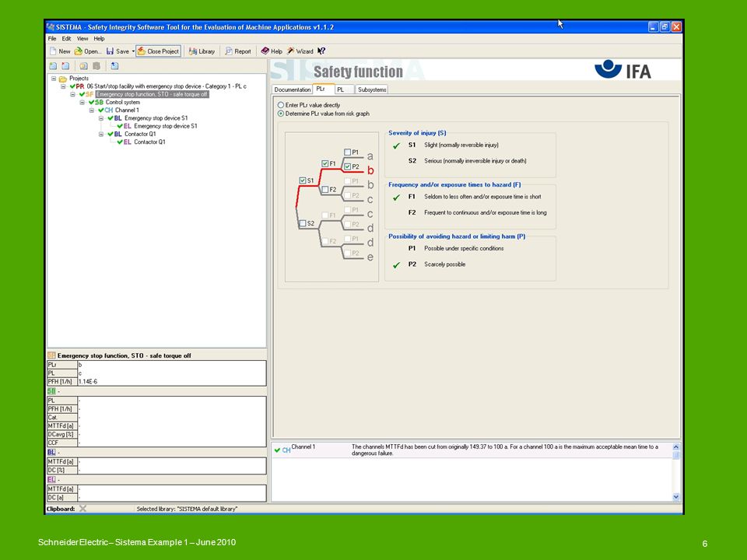
Task: Click the tree toolbar icon with red marker
Action: point(65,66)
